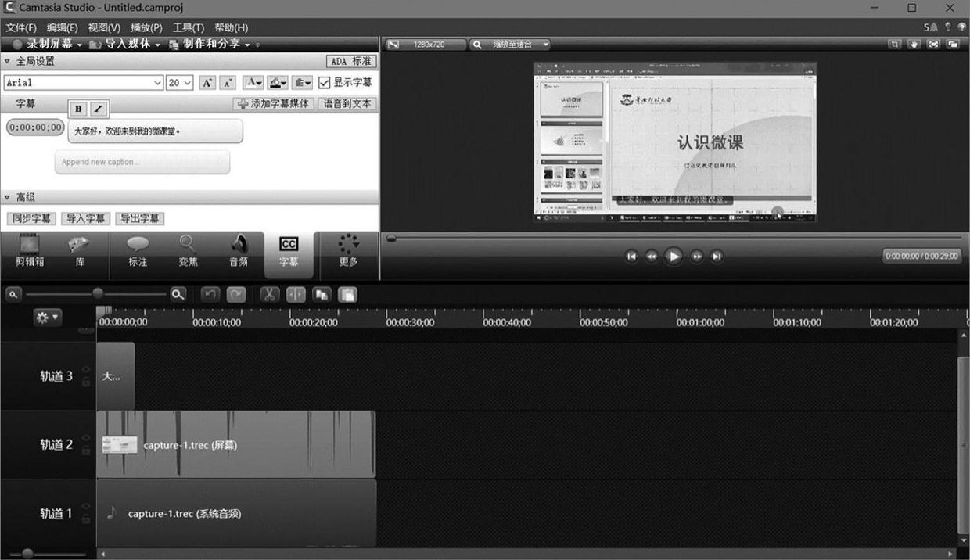Click the 同步字幕 button

[x=31, y=218]
